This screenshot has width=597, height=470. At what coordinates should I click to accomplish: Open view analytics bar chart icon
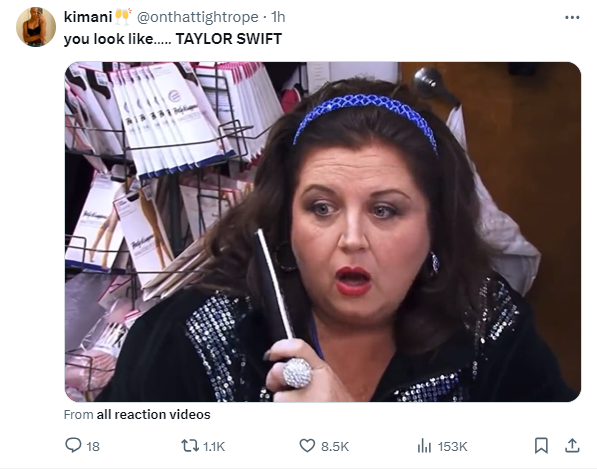424,446
